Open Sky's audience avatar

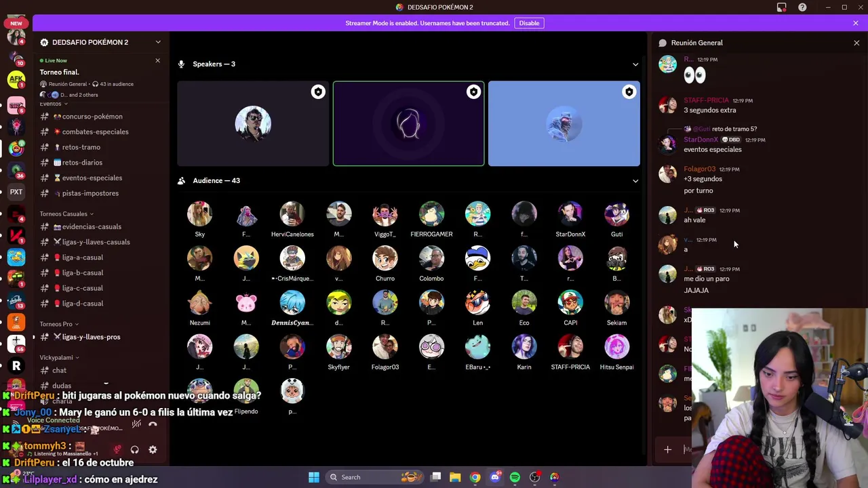click(199, 214)
